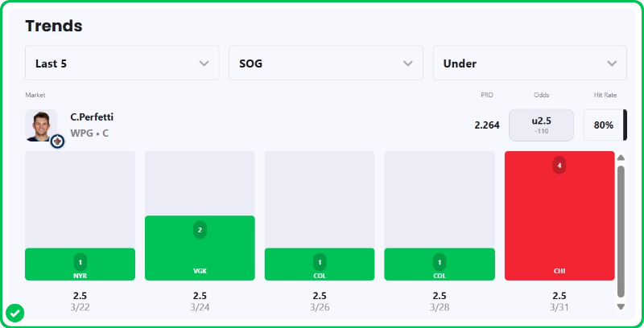644x328 pixels.
Task: Click the PRO projection value 2.264
Action: pos(487,125)
